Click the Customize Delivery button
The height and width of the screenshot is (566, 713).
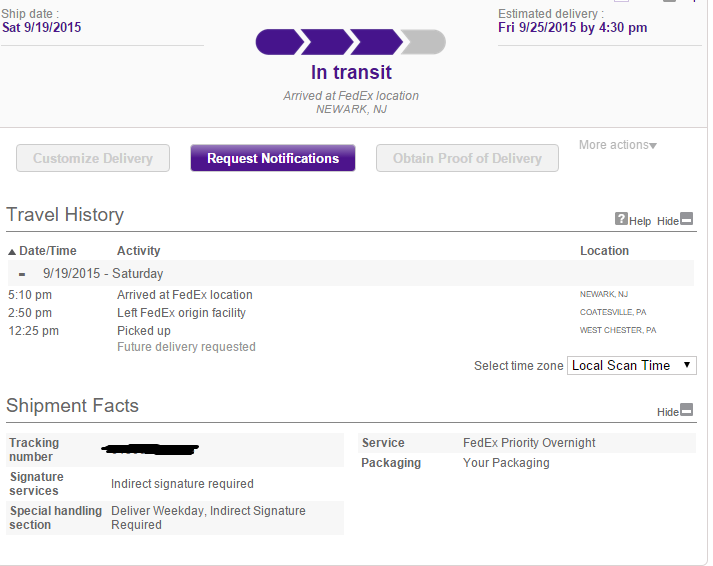(93, 158)
